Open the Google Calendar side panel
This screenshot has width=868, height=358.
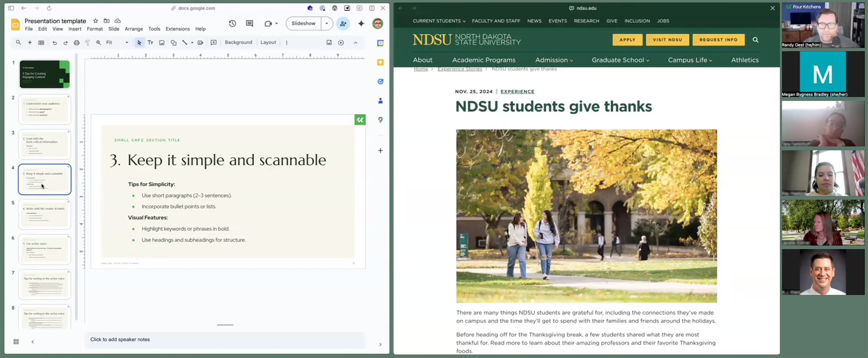(380, 43)
